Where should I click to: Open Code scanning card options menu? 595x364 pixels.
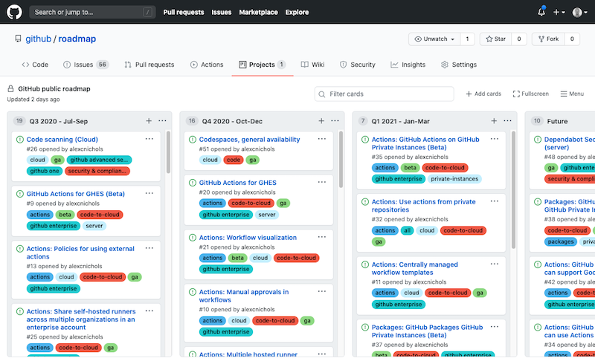pyautogui.click(x=149, y=139)
